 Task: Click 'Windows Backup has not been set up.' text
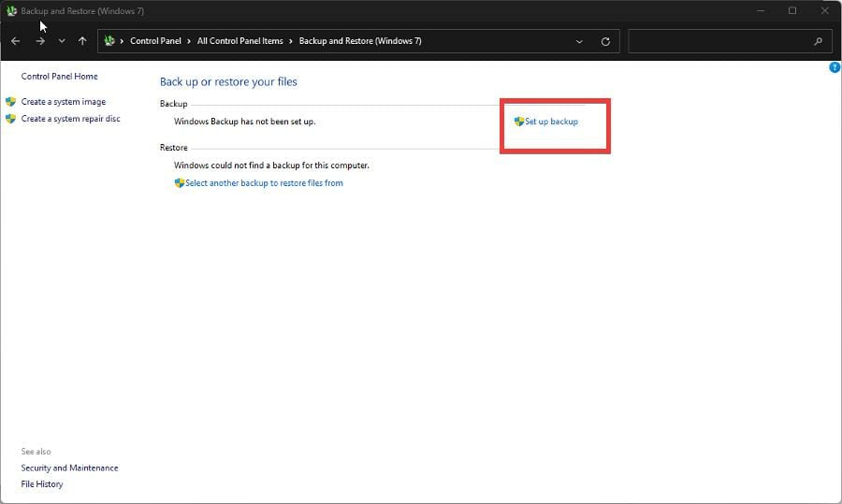[x=245, y=122]
